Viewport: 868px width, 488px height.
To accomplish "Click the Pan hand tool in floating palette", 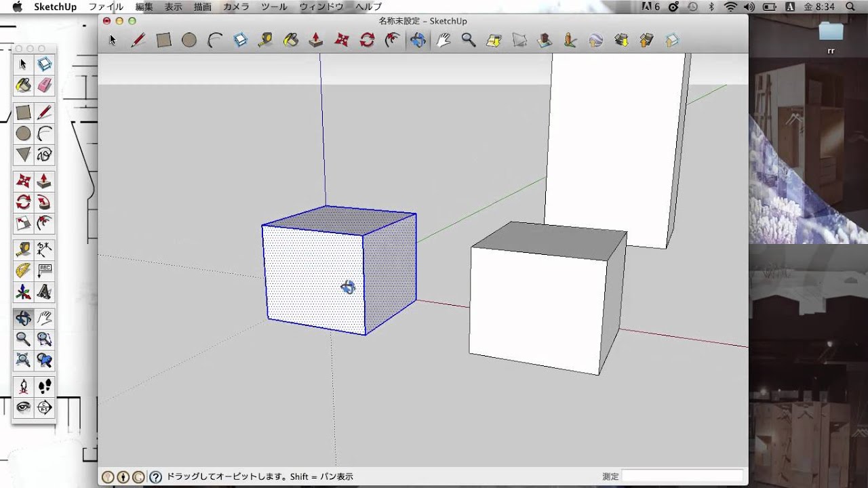I will (45, 318).
